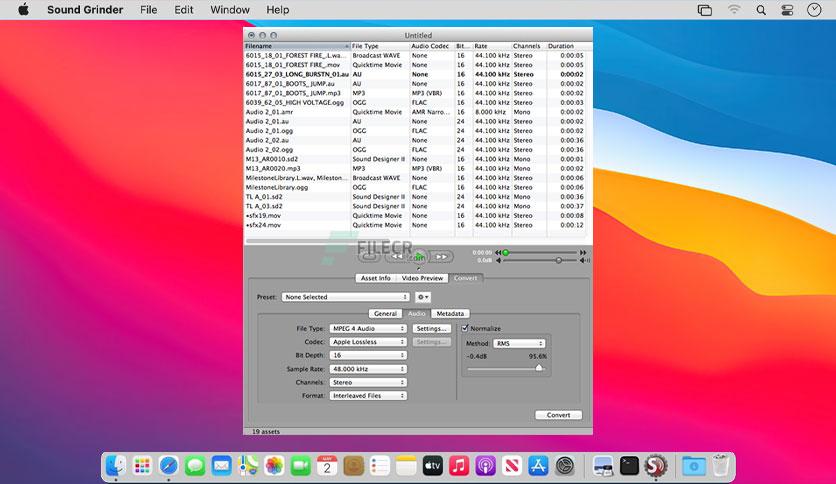
Task: Click the green playback position knob
Action: pos(505,253)
